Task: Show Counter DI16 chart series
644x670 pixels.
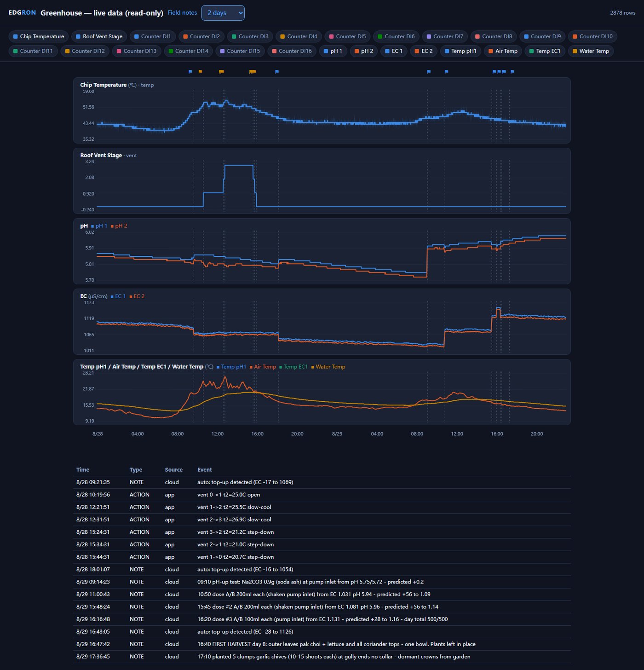Action: point(292,51)
